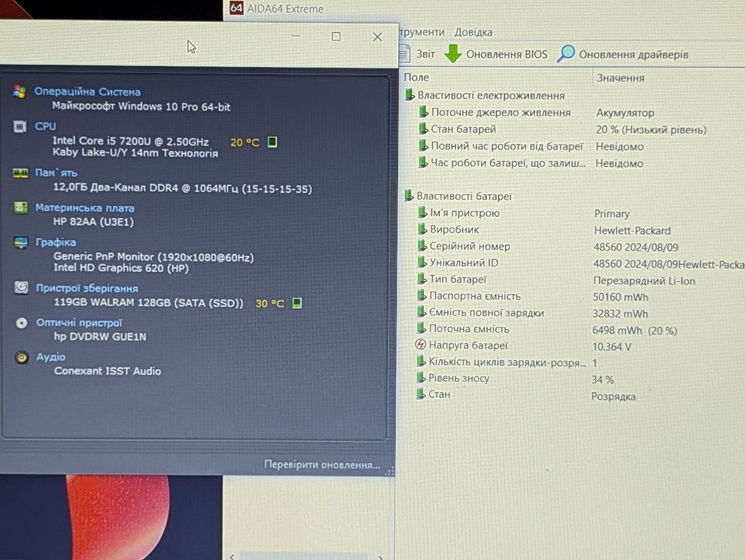Select the 20 % (Низький рівень) value
The image size is (745, 560).
pos(651,130)
